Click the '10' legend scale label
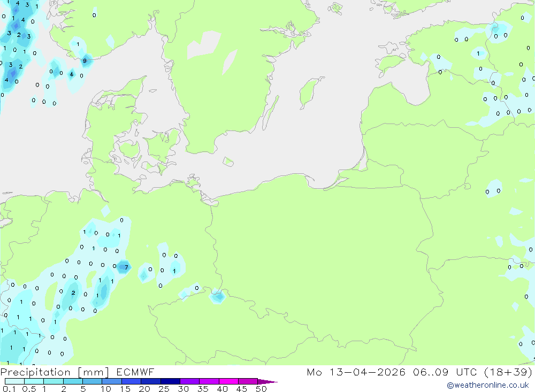Viewport: 535px width, 392px height. click(106, 389)
